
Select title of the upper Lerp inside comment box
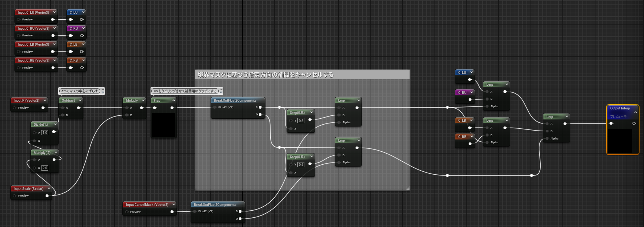click(341, 100)
